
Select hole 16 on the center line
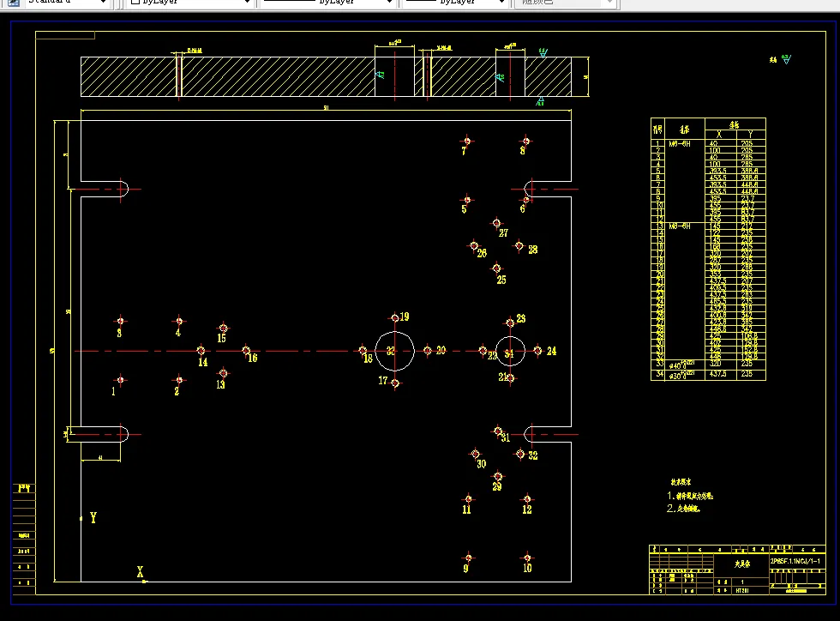(246, 350)
